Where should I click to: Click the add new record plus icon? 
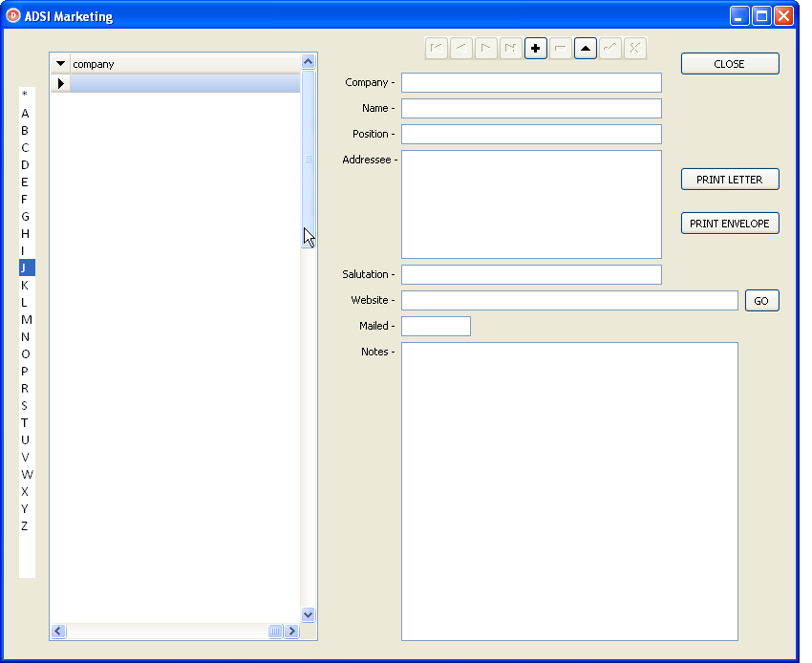click(535, 48)
